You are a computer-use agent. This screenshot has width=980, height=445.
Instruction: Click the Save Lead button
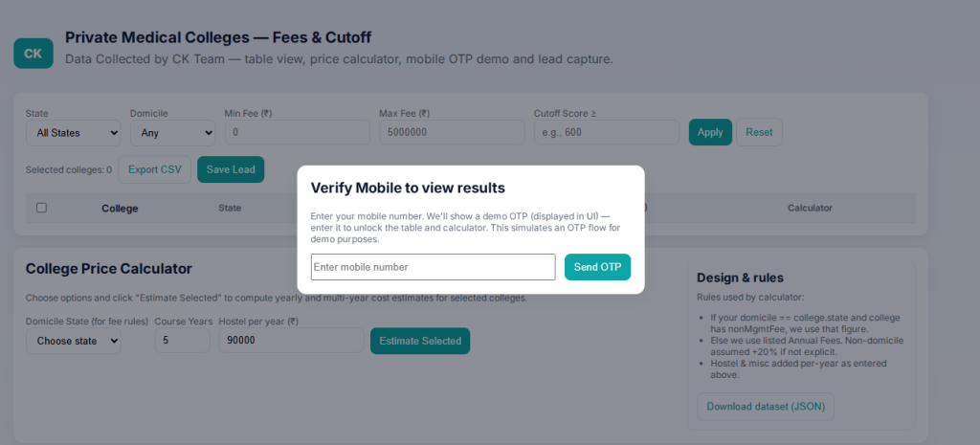[231, 169]
